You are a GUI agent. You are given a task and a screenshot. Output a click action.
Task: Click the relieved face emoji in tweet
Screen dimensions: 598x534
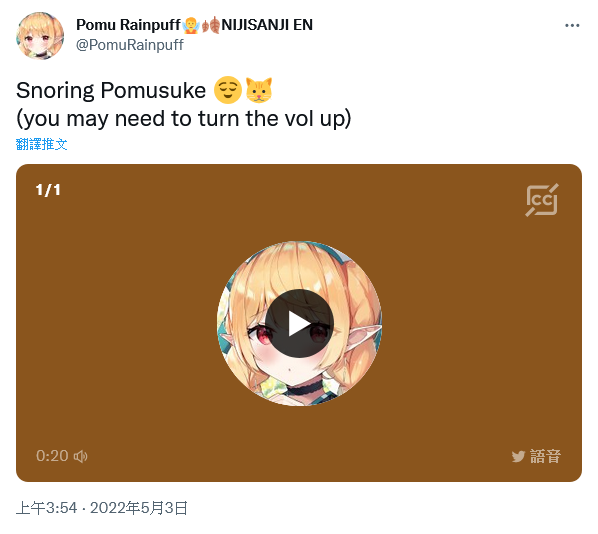click(228, 90)
